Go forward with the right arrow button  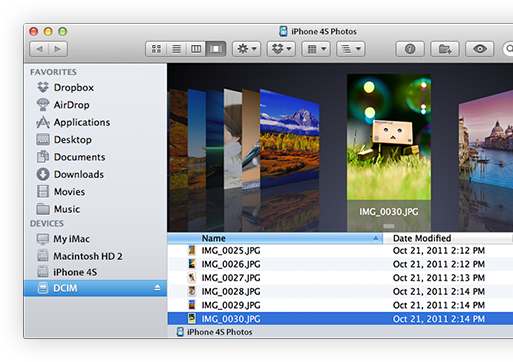coord(58,49)
